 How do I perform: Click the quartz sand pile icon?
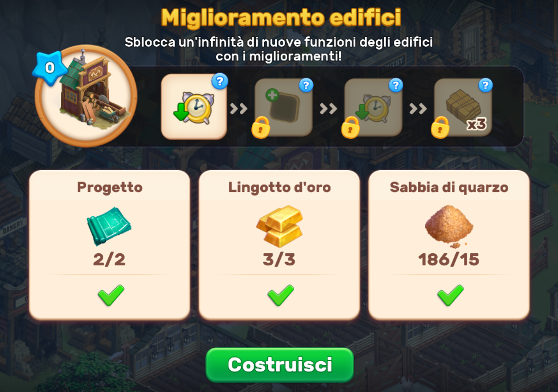coord(449,226)
